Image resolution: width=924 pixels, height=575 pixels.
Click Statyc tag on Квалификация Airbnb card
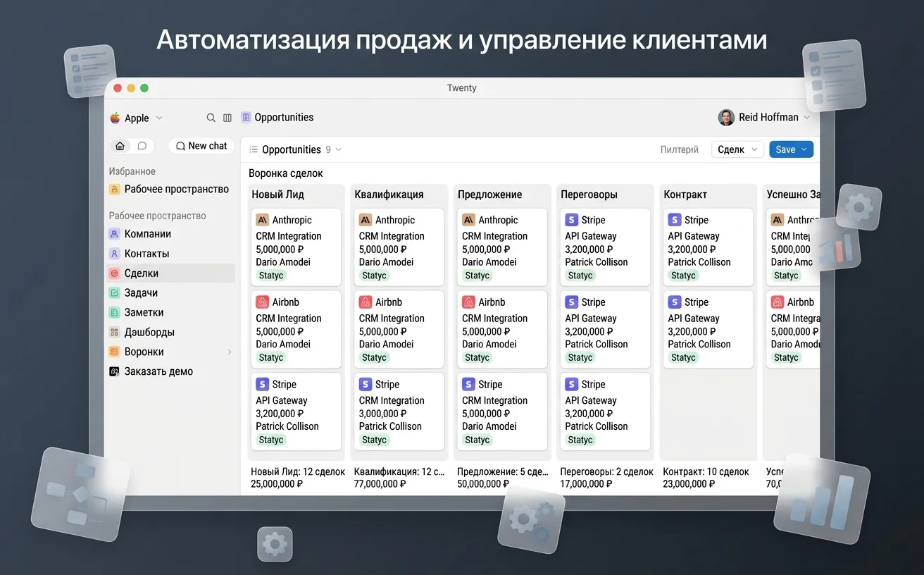374,358
